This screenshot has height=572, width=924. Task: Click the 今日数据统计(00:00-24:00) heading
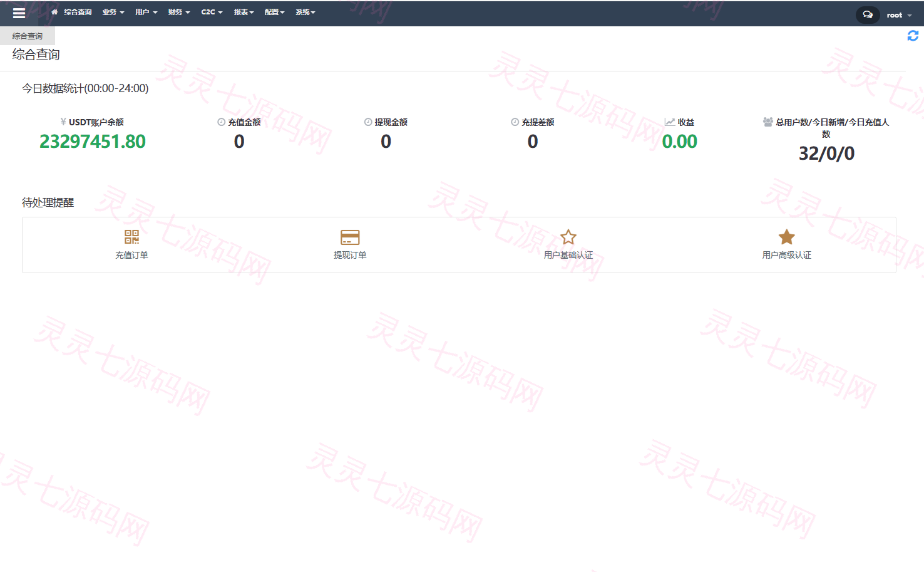[85, 88]
